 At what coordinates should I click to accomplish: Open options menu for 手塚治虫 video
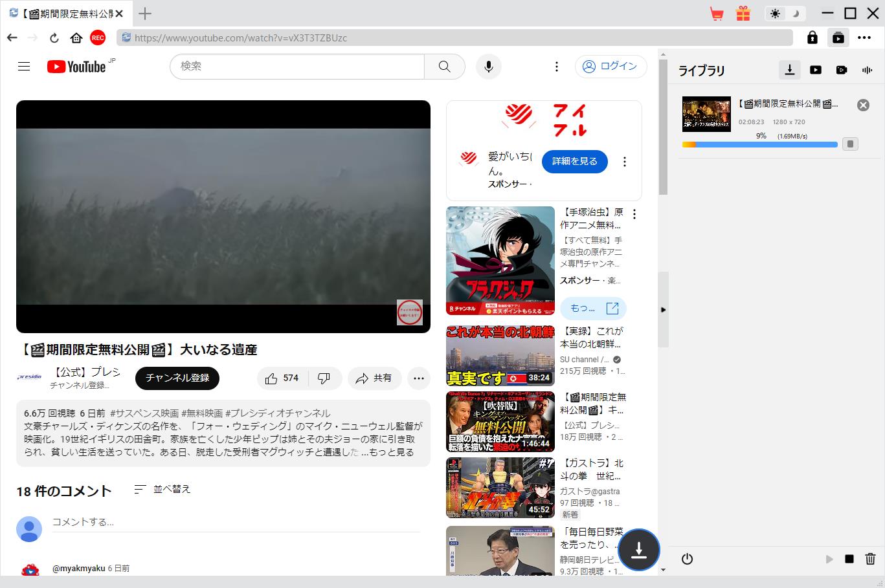pyautogui.click(x=634, y=214)
